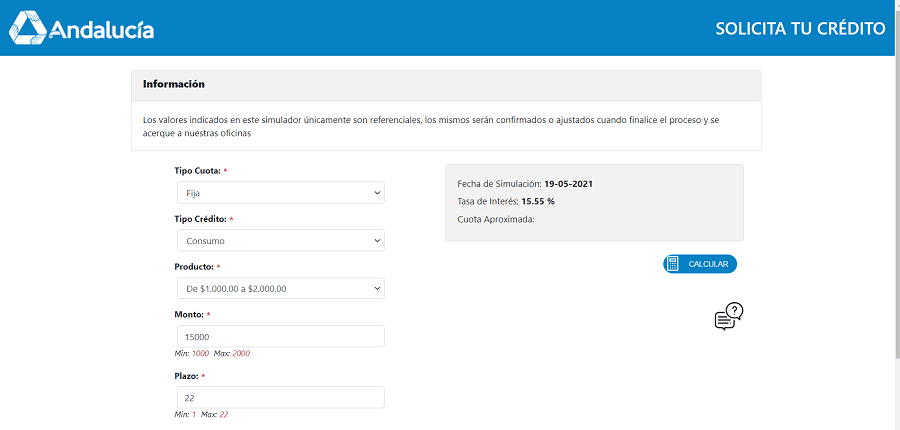
Task: Click the page's vertical scrollbar
Action: (x=894, y=200)
